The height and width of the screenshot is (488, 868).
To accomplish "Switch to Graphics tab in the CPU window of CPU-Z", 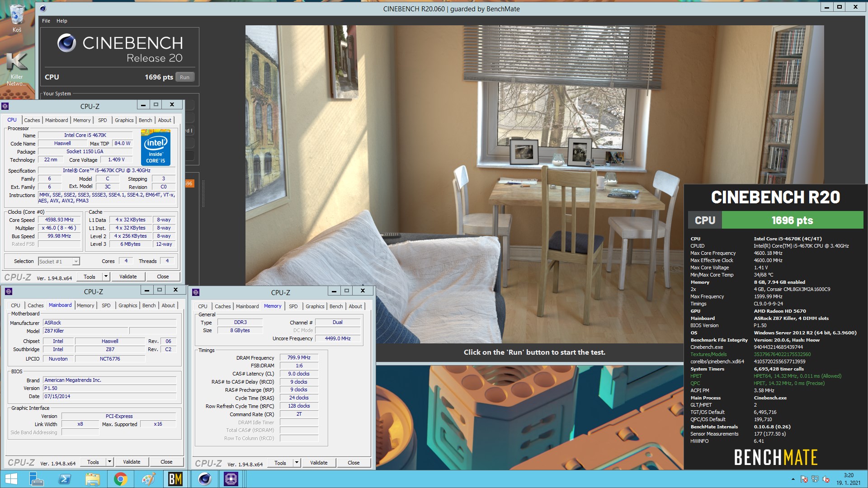I will 124,120.
